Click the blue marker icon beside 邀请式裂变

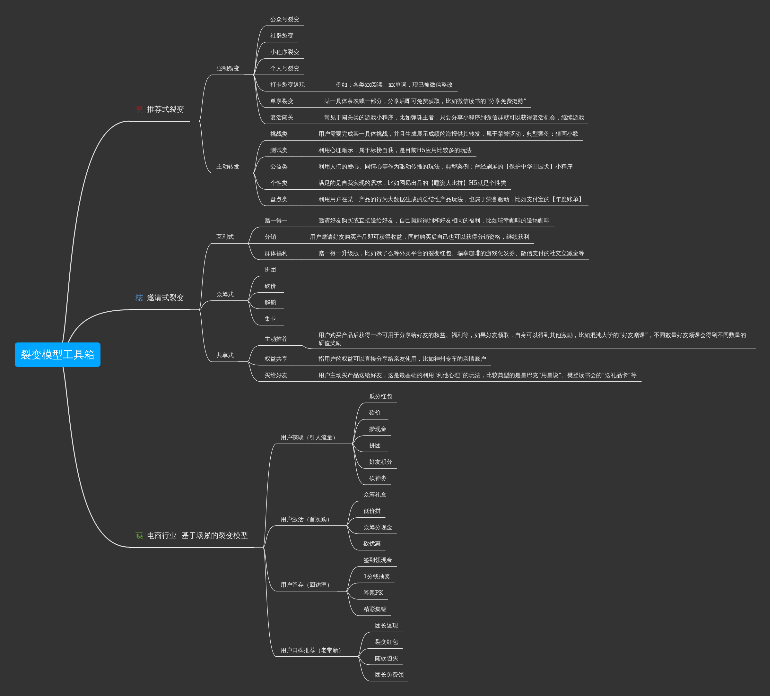click(x=139, y=298)
